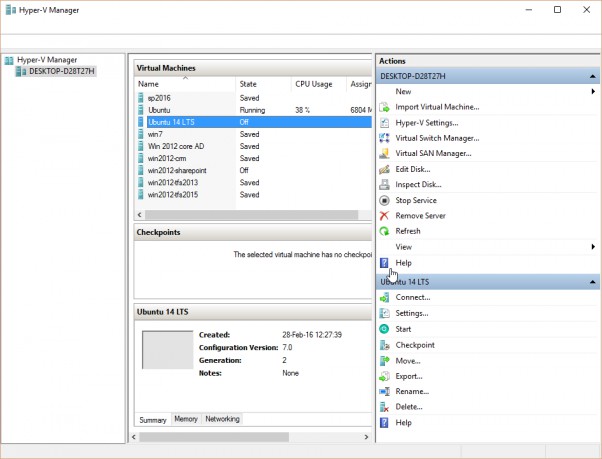Select Hyper-V Manager in the tree
602x459 pixels.
click(x=47, y=60)
